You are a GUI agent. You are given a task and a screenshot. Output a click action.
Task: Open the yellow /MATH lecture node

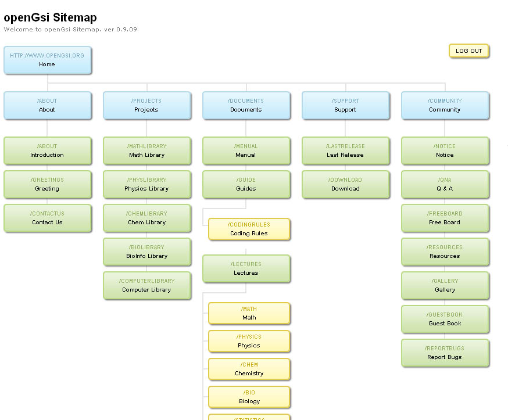click(x=249, y=313)
